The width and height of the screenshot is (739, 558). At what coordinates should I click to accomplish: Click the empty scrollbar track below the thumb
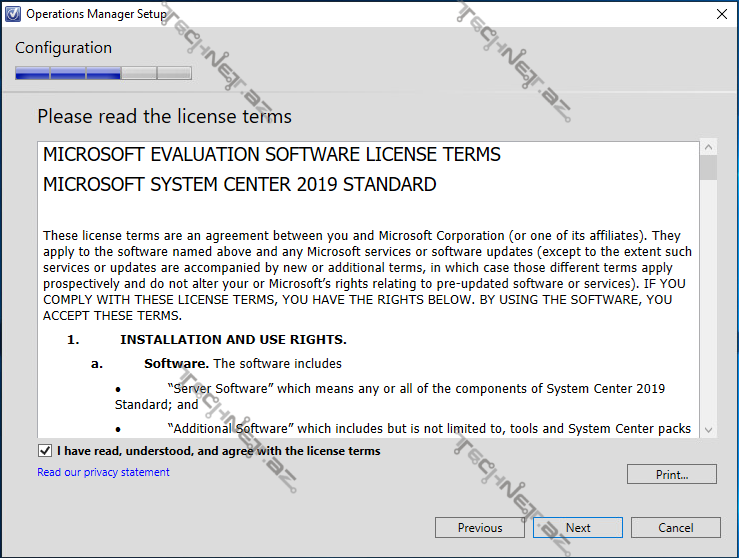[x=708, y=300]
